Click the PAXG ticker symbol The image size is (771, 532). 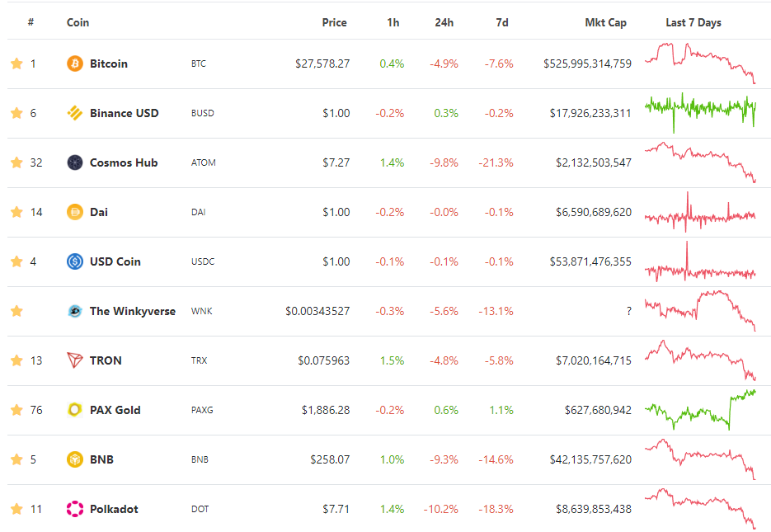click(x=202, y=410)
